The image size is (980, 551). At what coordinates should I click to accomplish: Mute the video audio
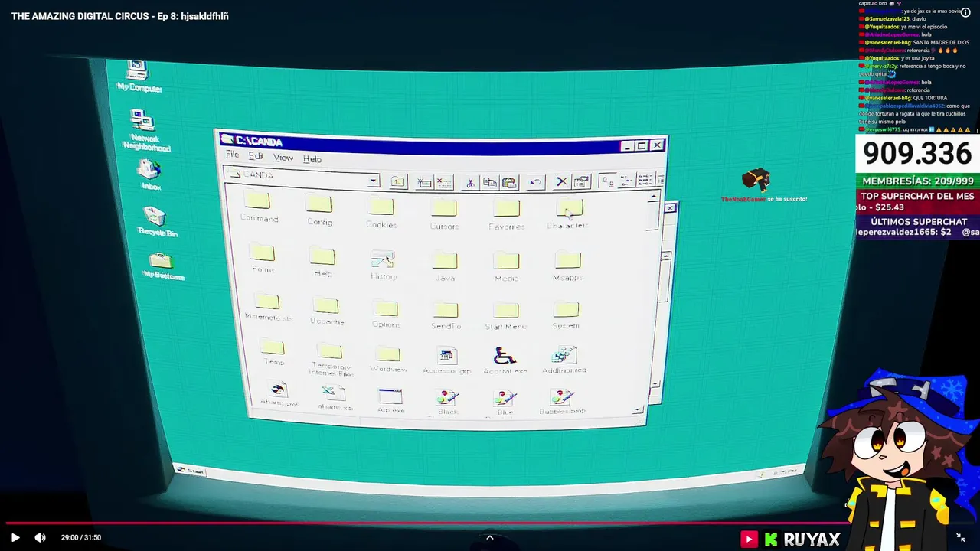[x=41, y=537]
